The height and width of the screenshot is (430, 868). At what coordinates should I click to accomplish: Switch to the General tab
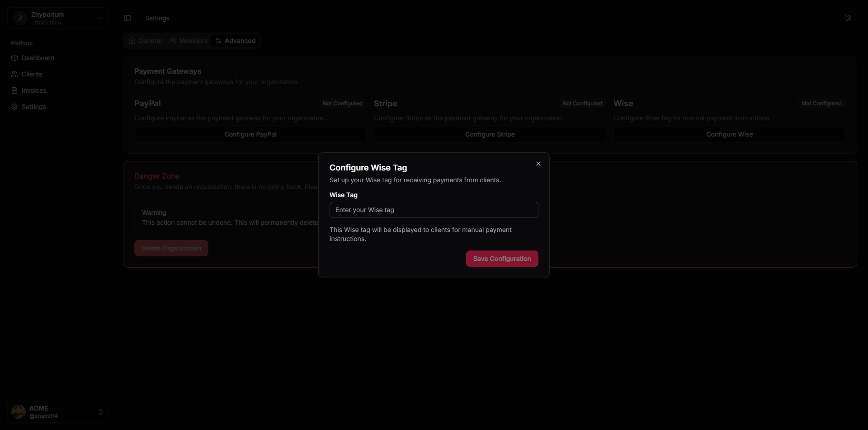point(145,41)
